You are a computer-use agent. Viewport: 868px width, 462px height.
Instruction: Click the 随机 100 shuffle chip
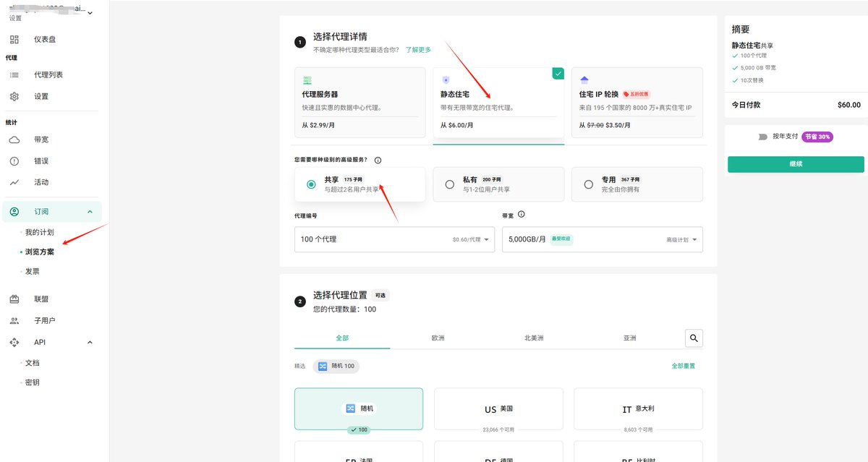pyautogui.click(x=336, y=366)
